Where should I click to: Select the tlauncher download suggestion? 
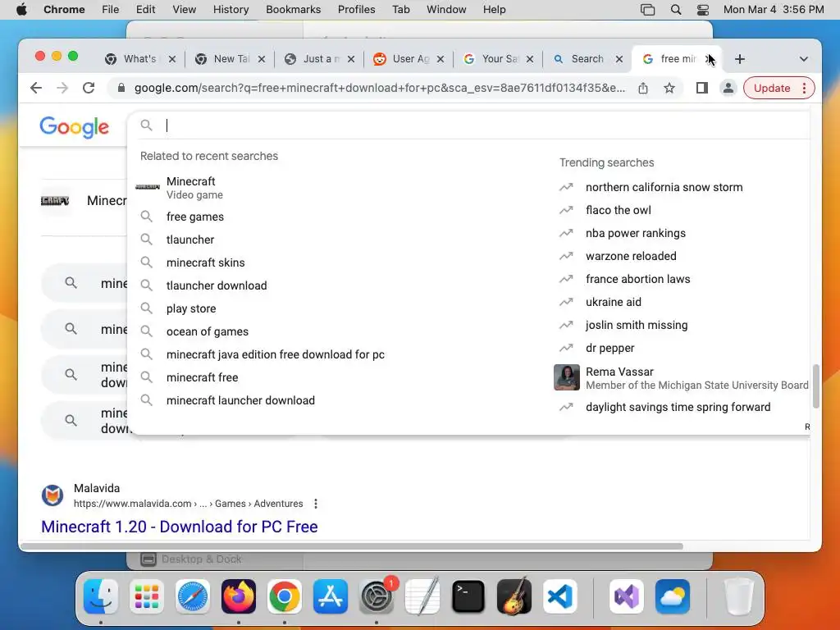pos(337,285)
